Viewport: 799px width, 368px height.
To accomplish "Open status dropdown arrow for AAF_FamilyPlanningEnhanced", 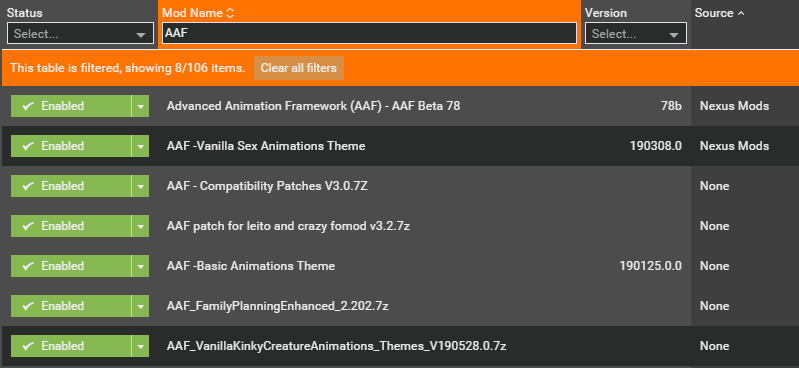I will pyautogui.click(x=140, y=306).
